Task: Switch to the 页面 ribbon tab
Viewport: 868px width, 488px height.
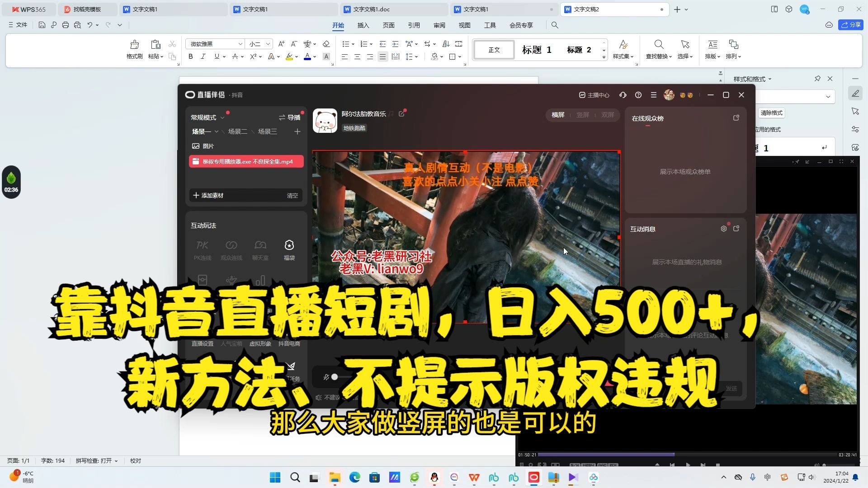Action: click(x=388, y=25)
